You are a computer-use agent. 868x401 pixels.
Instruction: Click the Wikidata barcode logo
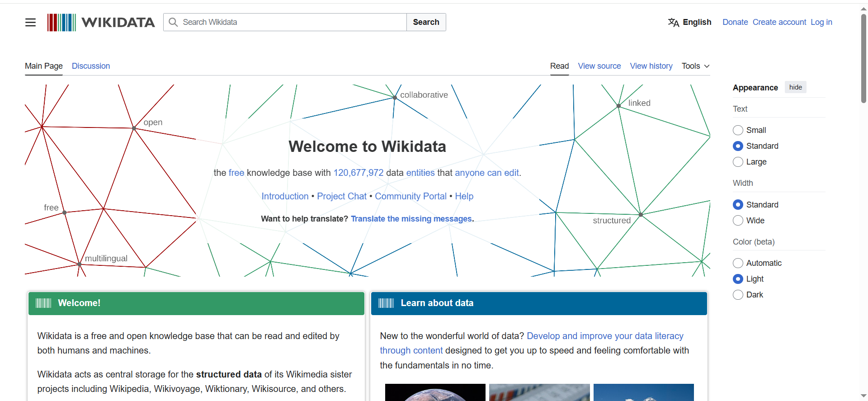tap(61, 22)
